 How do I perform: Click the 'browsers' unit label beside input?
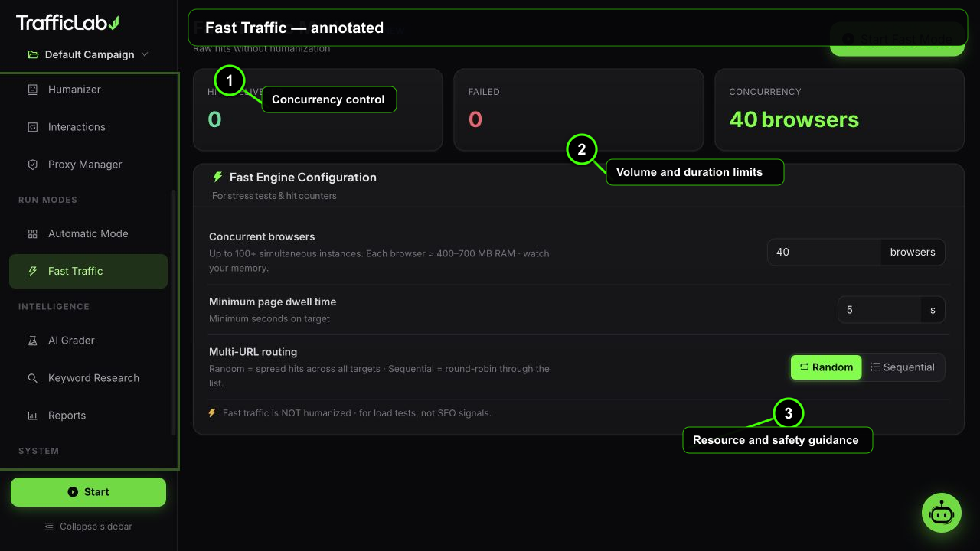coord(913,252)
